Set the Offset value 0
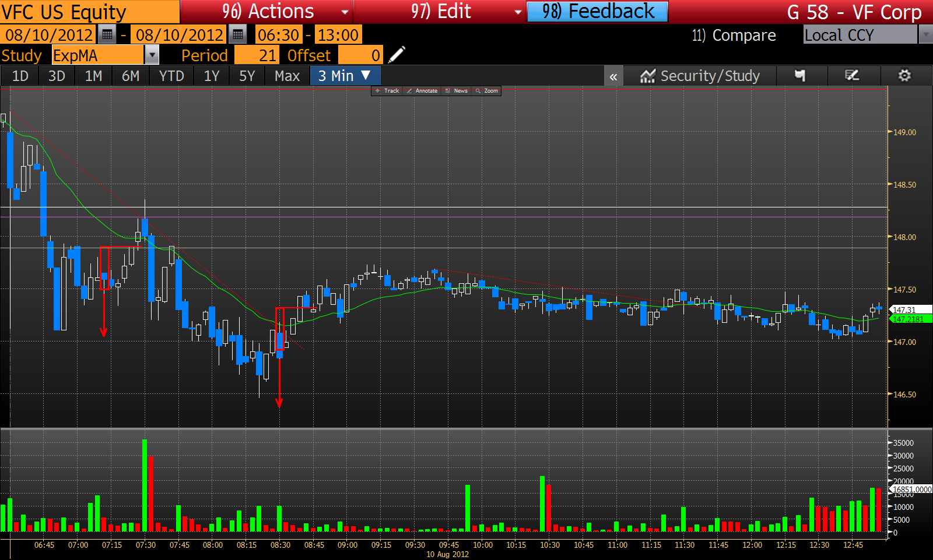The height and width of the screenshot is (560, 933). tap(360, 55)
